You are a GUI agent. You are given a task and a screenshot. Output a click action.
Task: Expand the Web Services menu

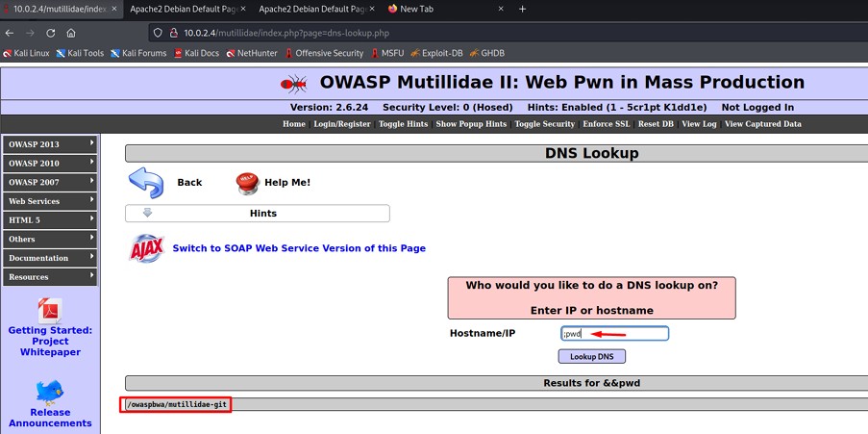[50, 201]
